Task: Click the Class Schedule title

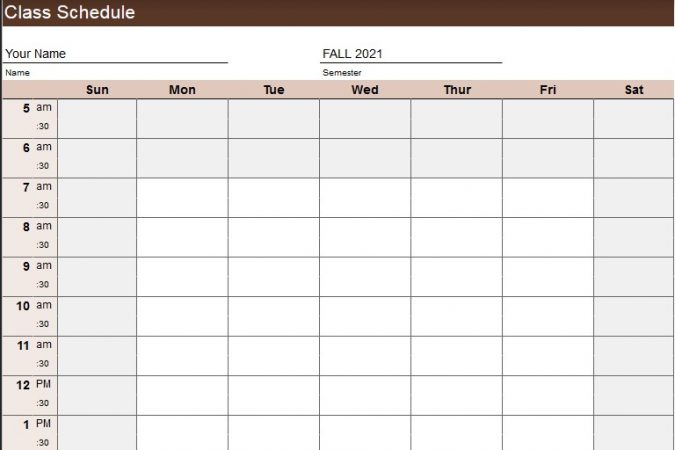Action: click(x=70, y=13)
